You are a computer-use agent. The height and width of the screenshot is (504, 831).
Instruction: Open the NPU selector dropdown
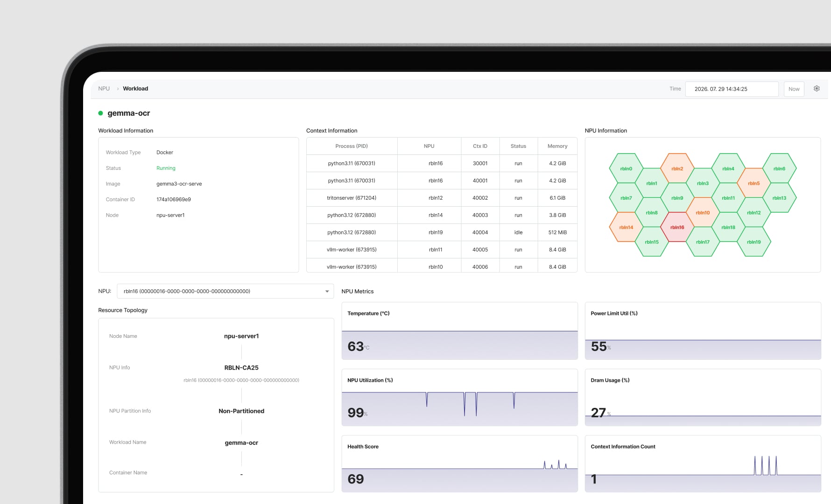tap(225, 291)
